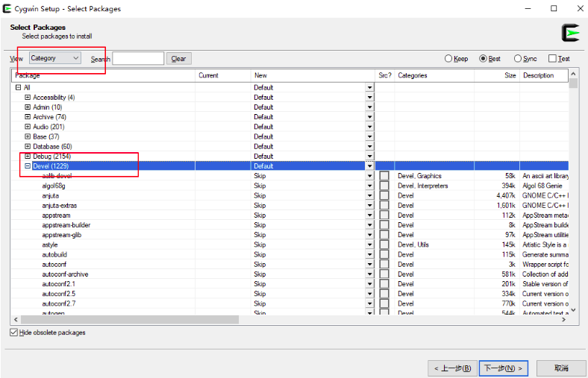588x378 pixels.
Task: Select the autoconf2.1 package name
Action: (x=58, y=284)
